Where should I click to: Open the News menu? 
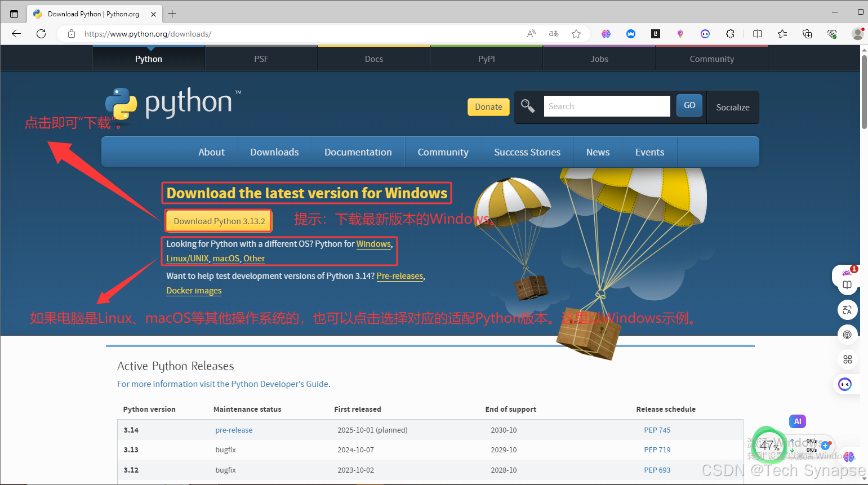pyautogui.click(x=598, y=152)
